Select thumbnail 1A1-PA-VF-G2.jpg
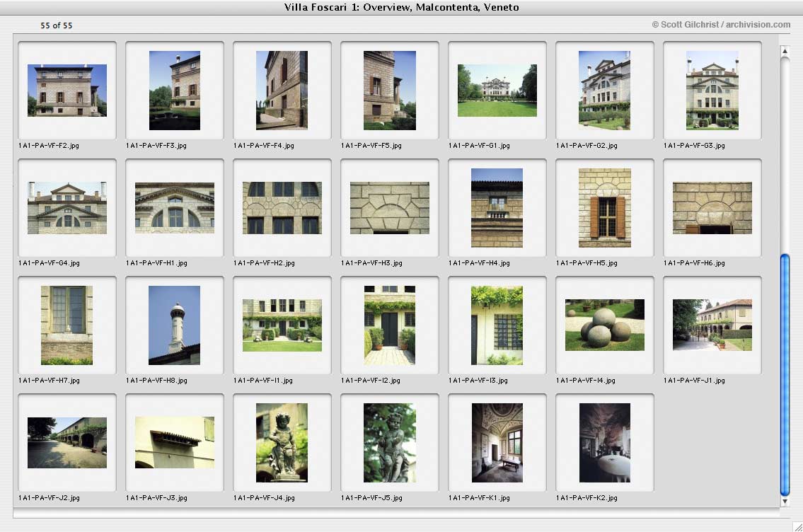Viewport: 803px width, 532px height. point(605,90)
